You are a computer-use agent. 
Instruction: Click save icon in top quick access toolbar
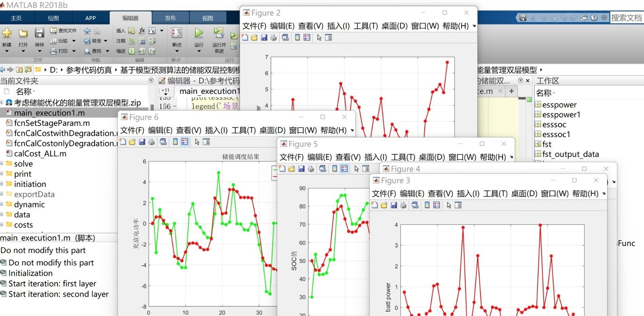[x=523, y=18]
